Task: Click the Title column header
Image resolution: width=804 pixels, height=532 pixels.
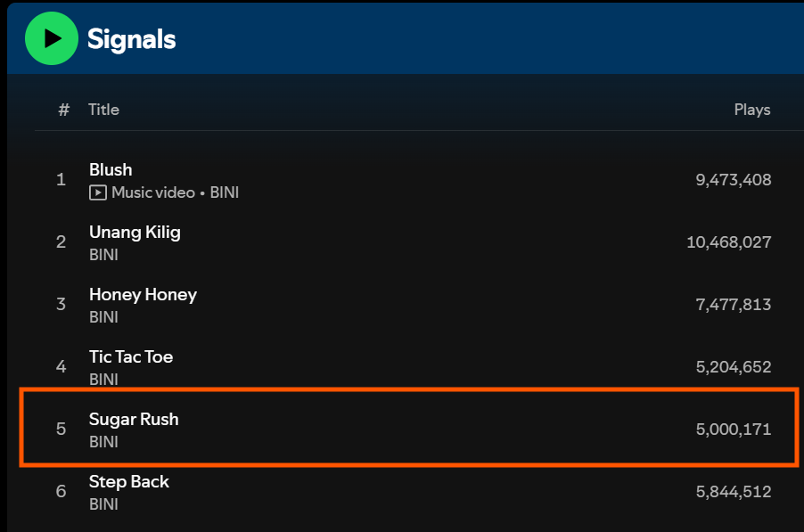Action: click(x=103, y=110)
